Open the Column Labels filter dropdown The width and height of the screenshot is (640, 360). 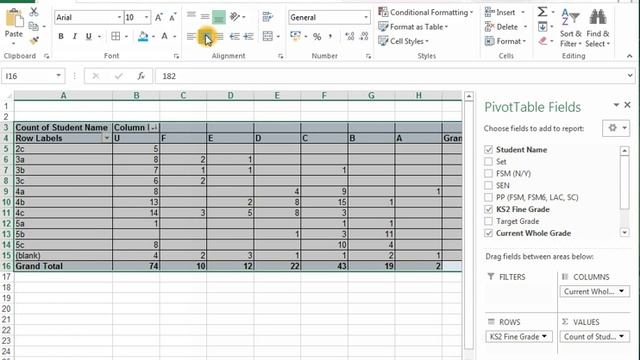[x=154, y=128]
